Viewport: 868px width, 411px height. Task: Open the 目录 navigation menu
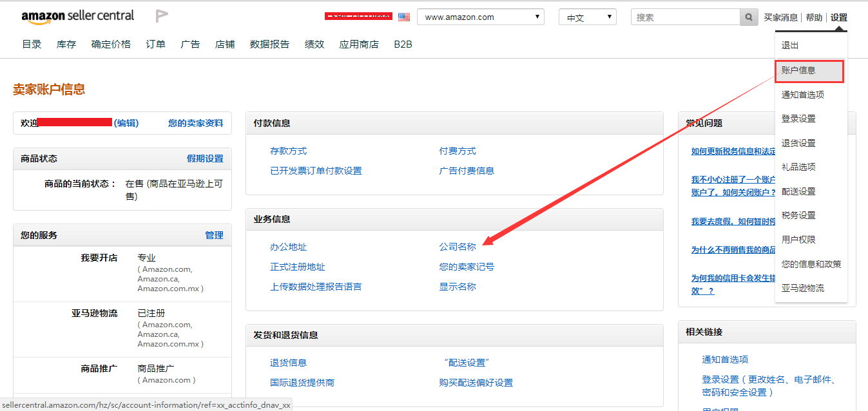click(32, 44)
